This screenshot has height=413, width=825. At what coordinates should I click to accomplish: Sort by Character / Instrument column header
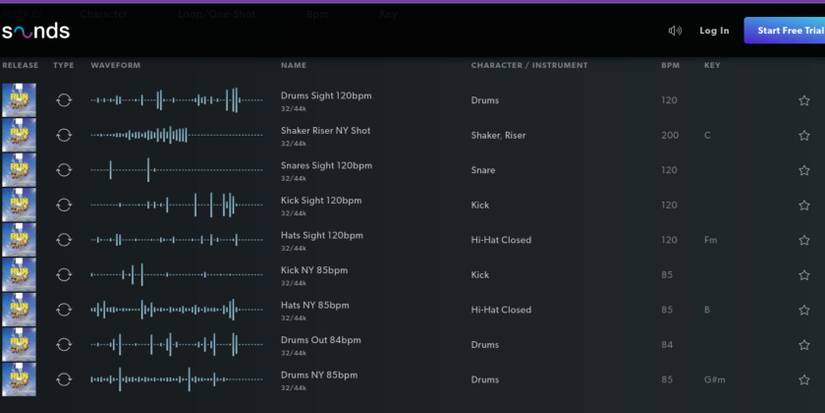[x=529, y=65]
